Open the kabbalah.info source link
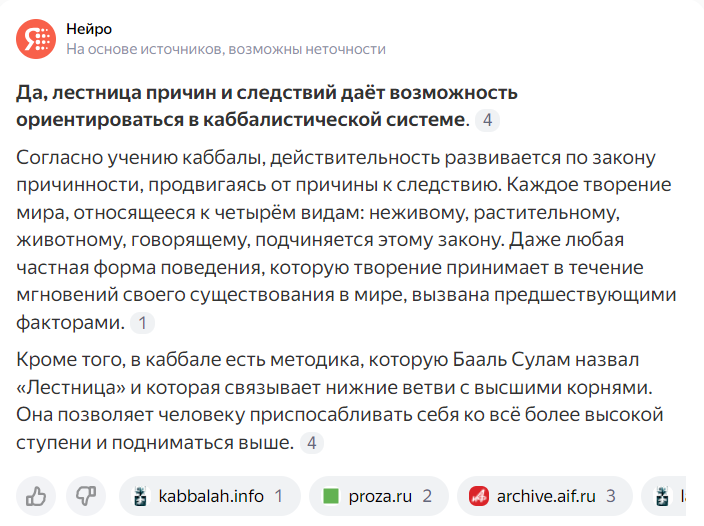The height and width of the screenshot is (526, 704). pos(210,496)
